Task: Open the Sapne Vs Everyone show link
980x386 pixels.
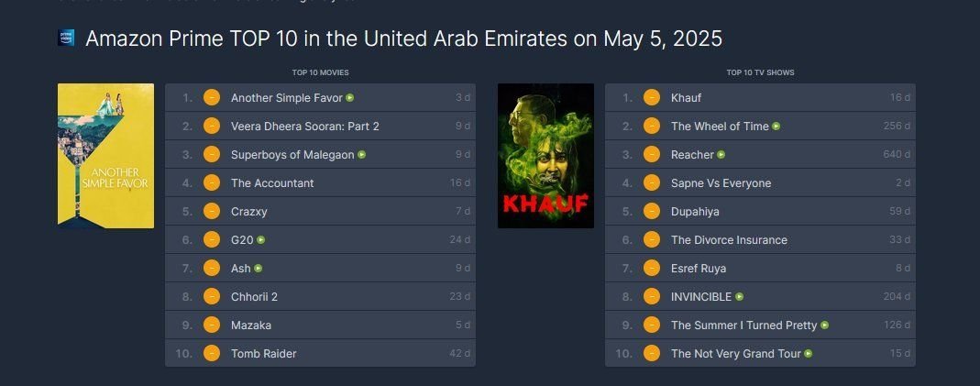Action: 721,183
